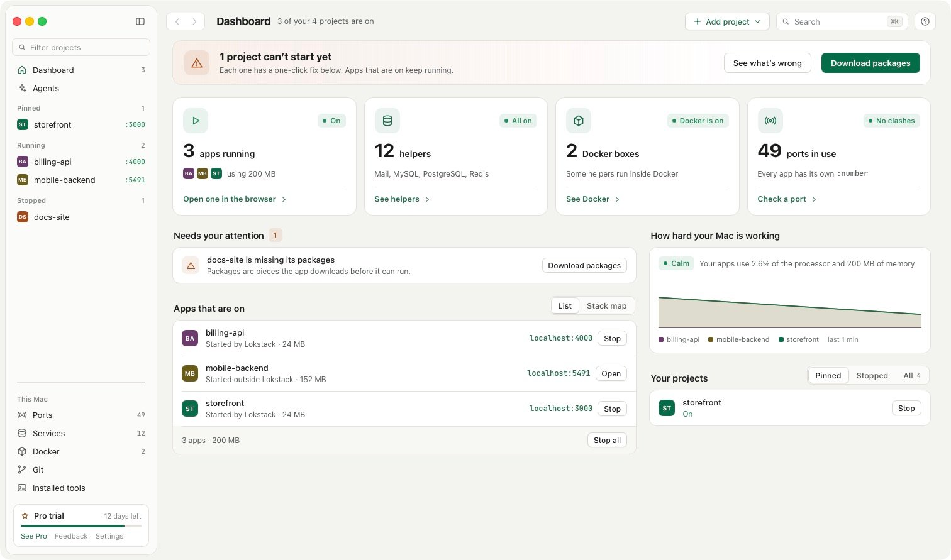Open Agents via its sparkle icon
Viewport: 951px width, 560px height.
point(23,88)
